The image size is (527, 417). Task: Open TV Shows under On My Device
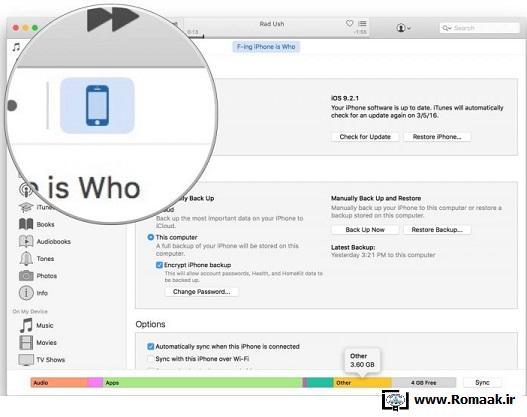click(x=42, y=360)
